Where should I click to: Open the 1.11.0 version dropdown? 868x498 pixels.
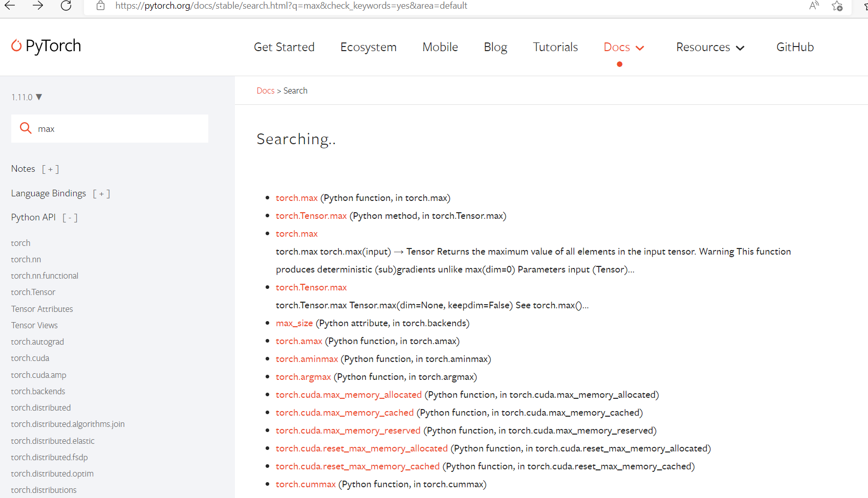[27, 97]
